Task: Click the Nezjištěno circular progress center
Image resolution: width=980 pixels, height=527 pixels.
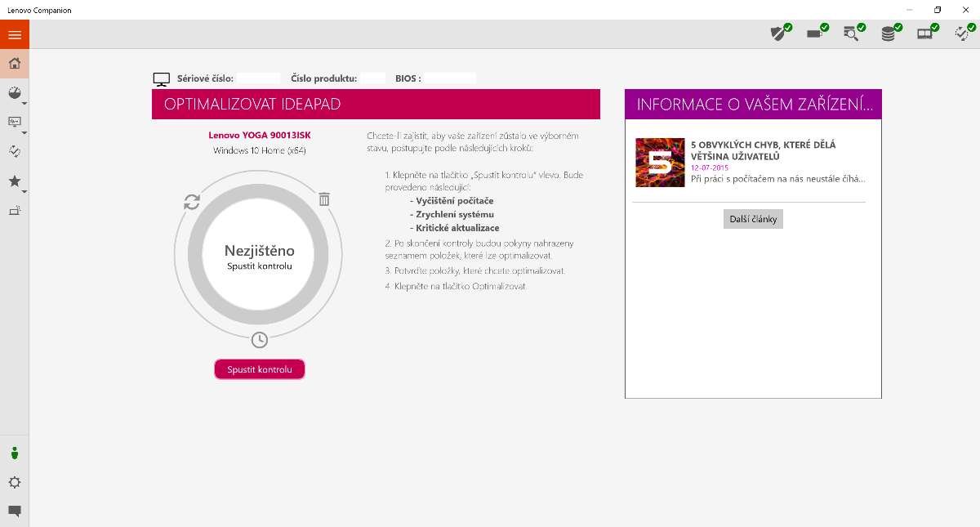Action: [259, 257]
